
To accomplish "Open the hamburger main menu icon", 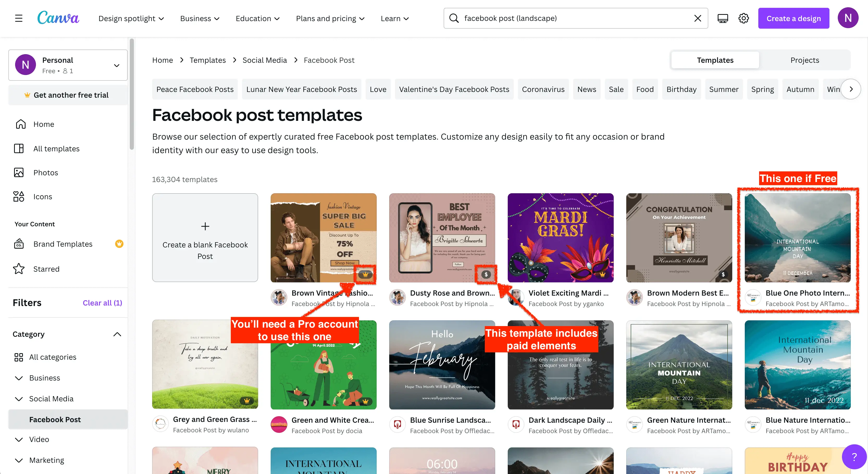I will (x=18, y=18).
